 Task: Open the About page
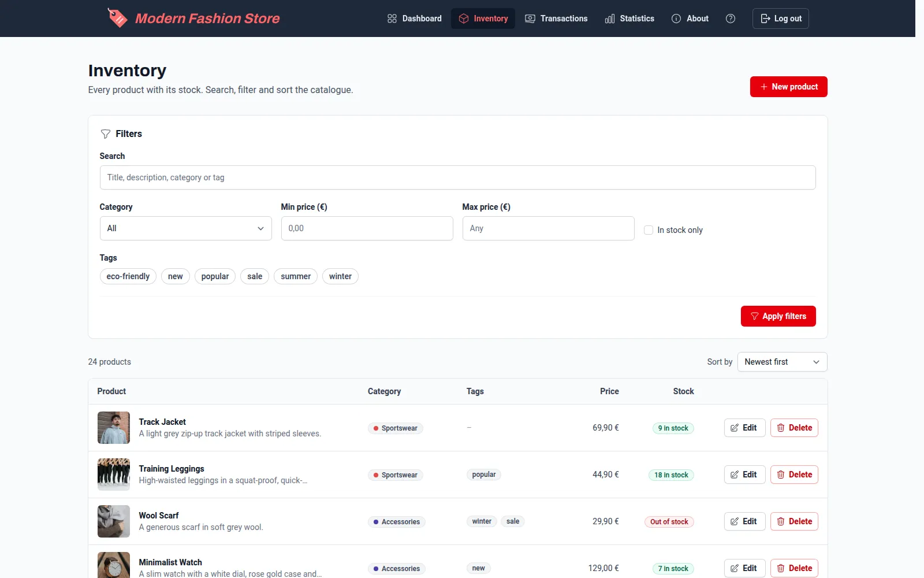[690, 18]
